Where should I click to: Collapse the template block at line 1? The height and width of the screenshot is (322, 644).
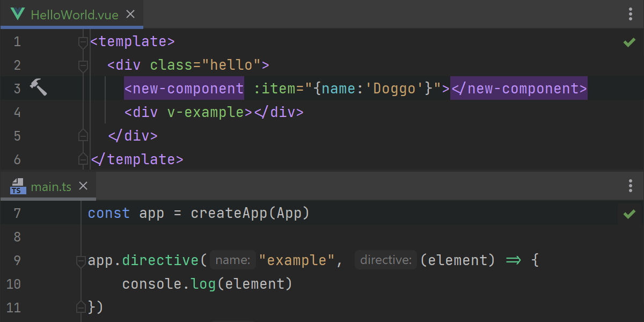(83, 42)
